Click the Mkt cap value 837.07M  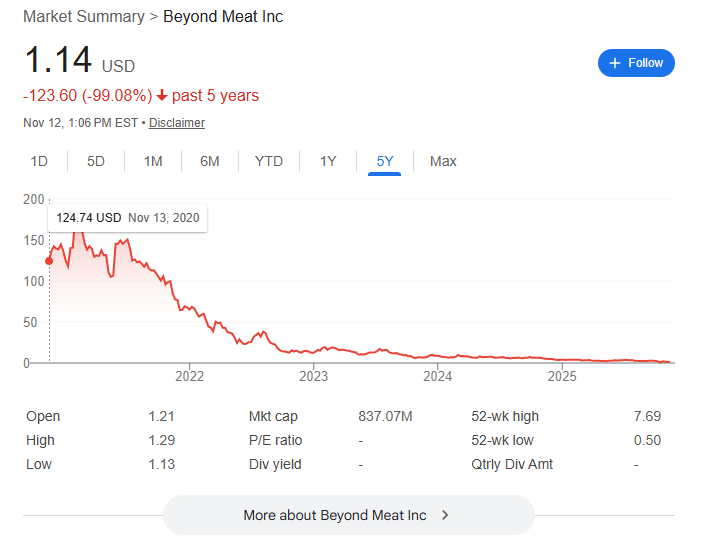click(384, 416)
